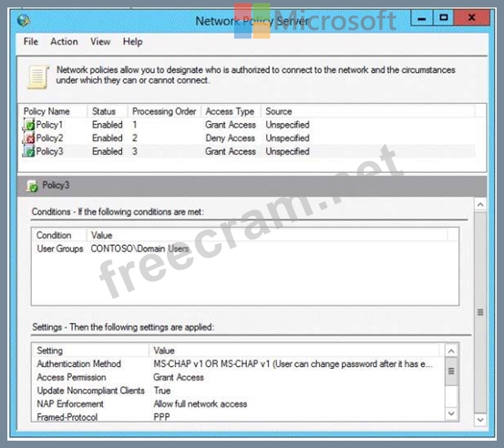
Task: Close the Network Policy Server window
Action: click(x=472, y=17)
